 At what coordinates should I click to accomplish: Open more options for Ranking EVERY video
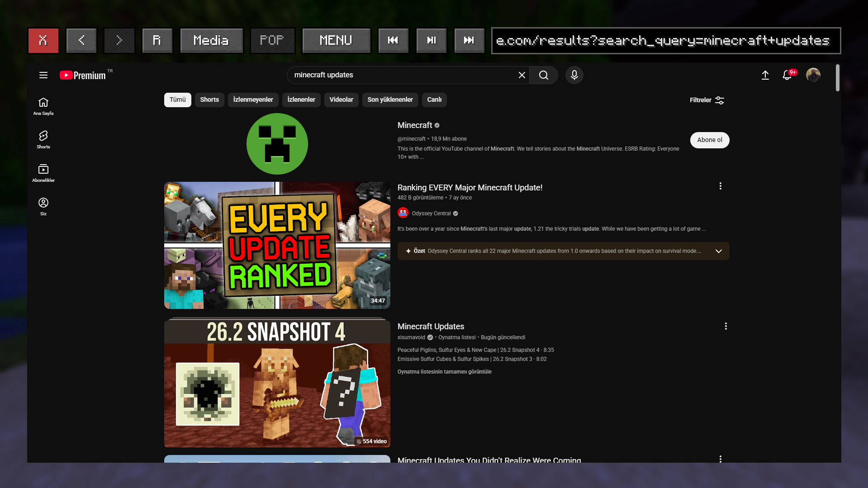tap(721, 186)
